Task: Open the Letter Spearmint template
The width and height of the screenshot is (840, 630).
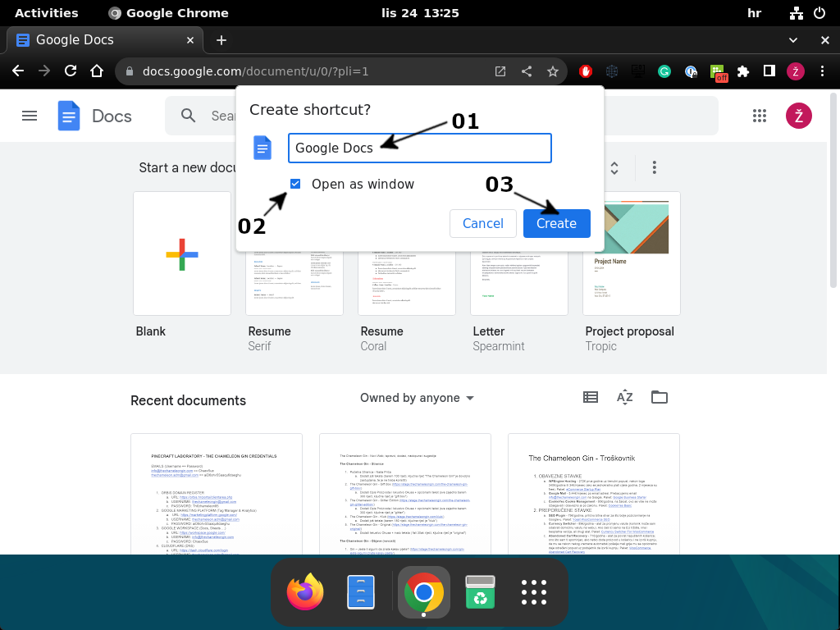Action: coord(519,283)
